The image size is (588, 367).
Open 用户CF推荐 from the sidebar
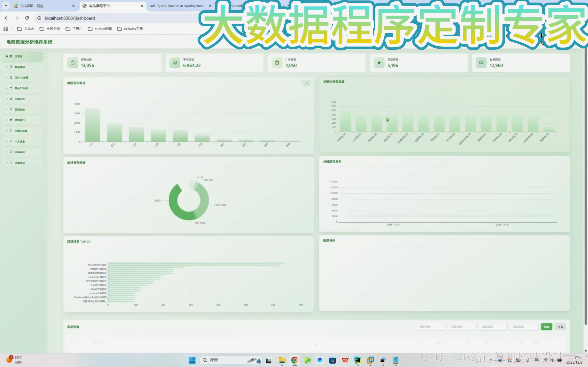point(21,78)
